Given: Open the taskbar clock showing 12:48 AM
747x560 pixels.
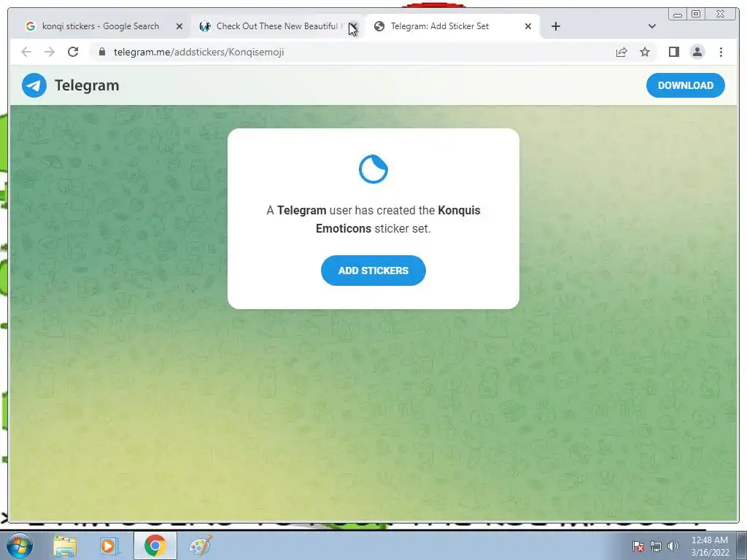Looking at the screenshot, I should [x=710, y=546].
